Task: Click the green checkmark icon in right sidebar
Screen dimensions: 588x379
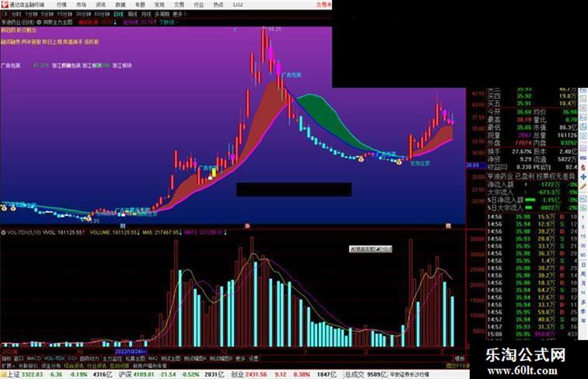Action: coord(583,207)
